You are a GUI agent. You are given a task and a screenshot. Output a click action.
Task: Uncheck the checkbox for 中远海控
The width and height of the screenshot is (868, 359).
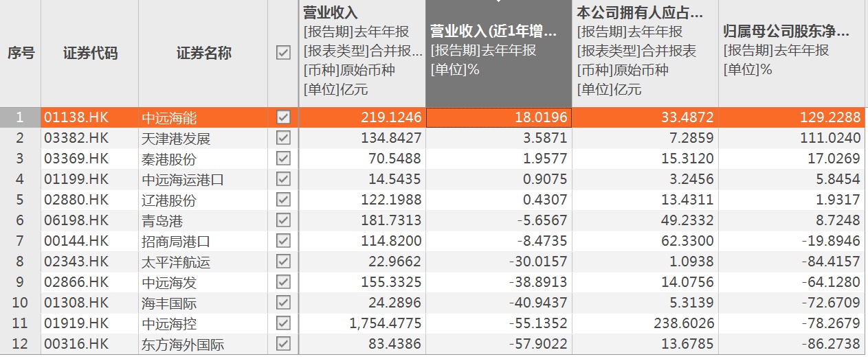pos(283,323)
